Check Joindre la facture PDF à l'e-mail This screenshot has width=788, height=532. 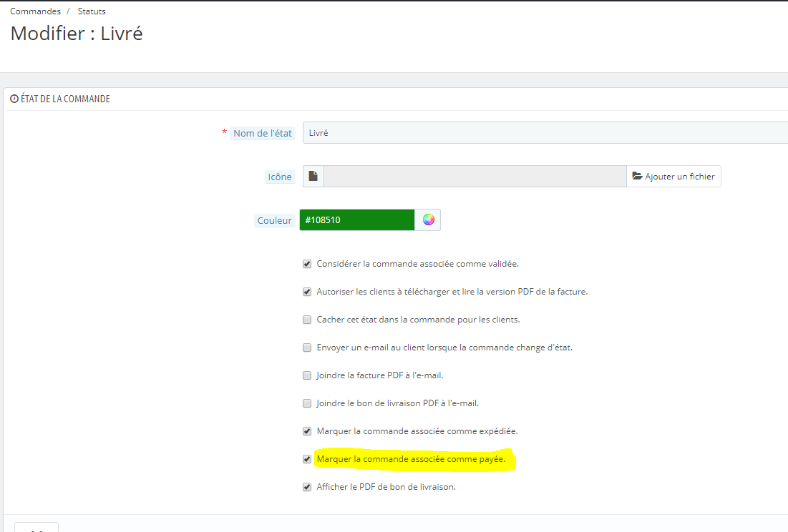[307, 375]
